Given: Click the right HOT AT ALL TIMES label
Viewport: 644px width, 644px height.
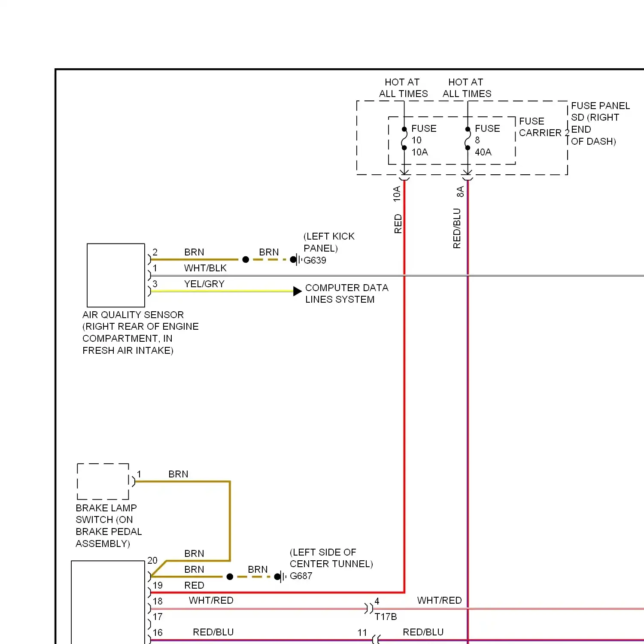Looking at the screenshot, I should 467,88.
